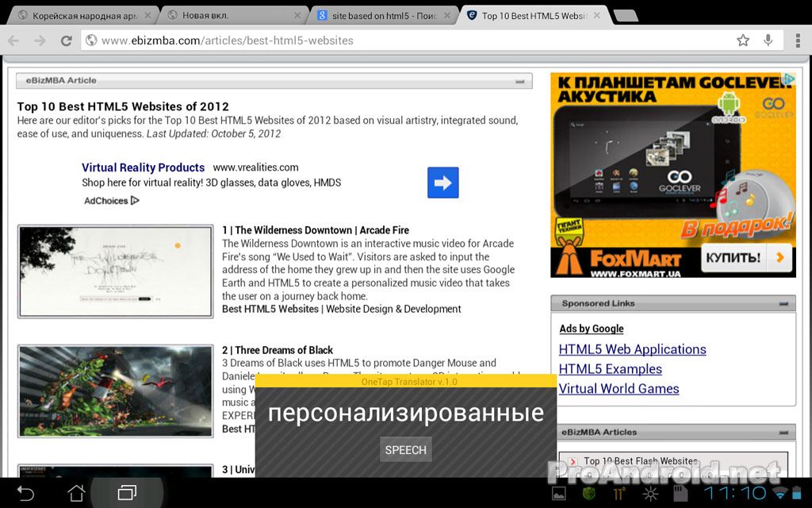Go back with browser back arrow

(x=14, y=40)
